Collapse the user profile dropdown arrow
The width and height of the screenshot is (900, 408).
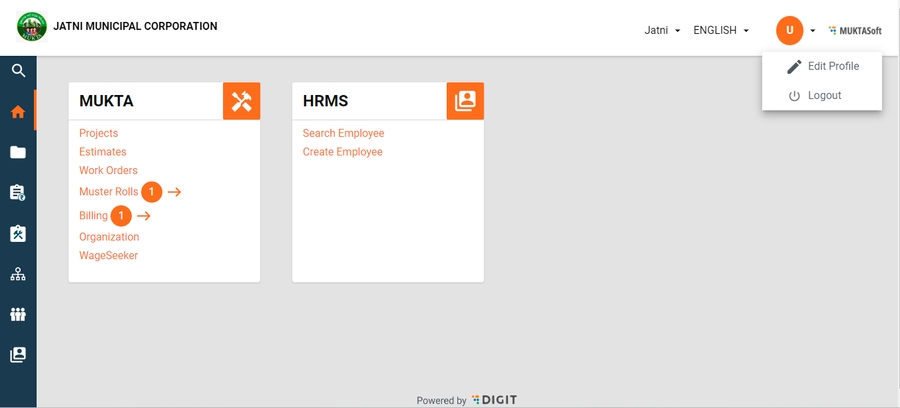coord(813,31)
